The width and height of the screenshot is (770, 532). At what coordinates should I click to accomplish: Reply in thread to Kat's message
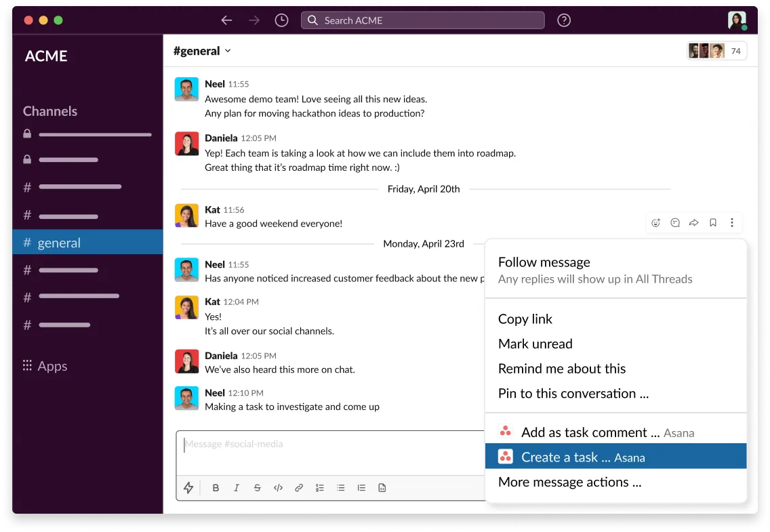[674, 222]
